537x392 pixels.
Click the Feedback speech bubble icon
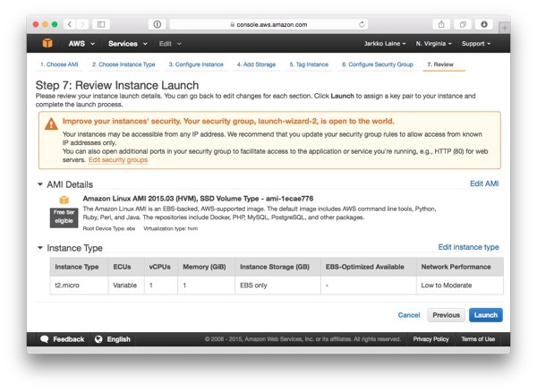(45, 339)
